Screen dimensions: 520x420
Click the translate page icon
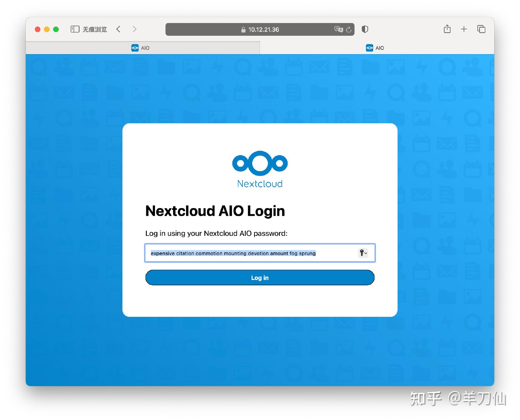pyautogui.click(x=339, y=29)
